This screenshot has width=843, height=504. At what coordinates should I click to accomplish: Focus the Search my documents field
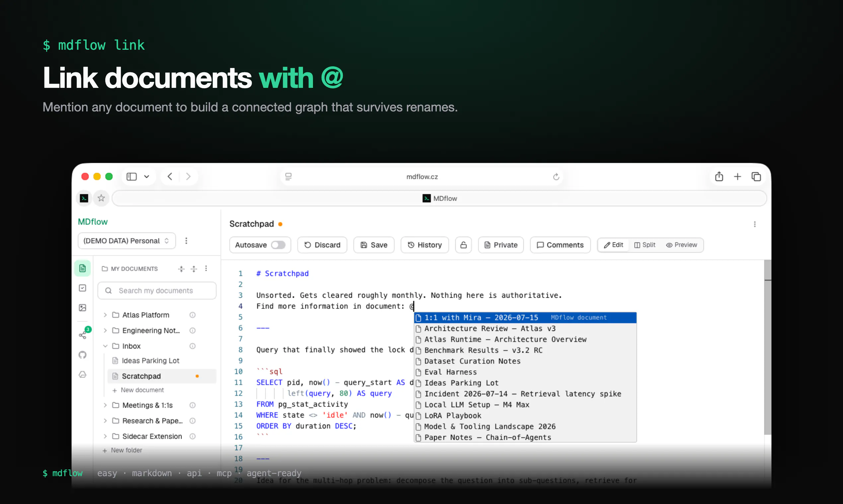157,291
